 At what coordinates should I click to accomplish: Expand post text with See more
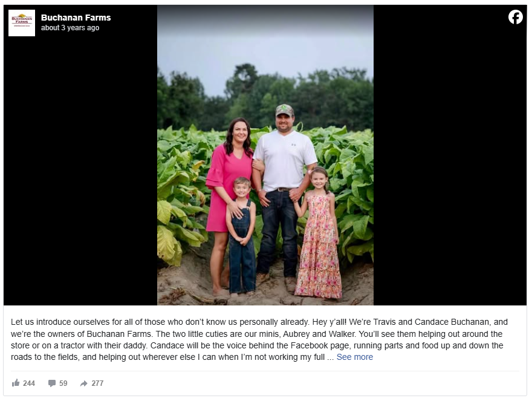coord(354,357)
